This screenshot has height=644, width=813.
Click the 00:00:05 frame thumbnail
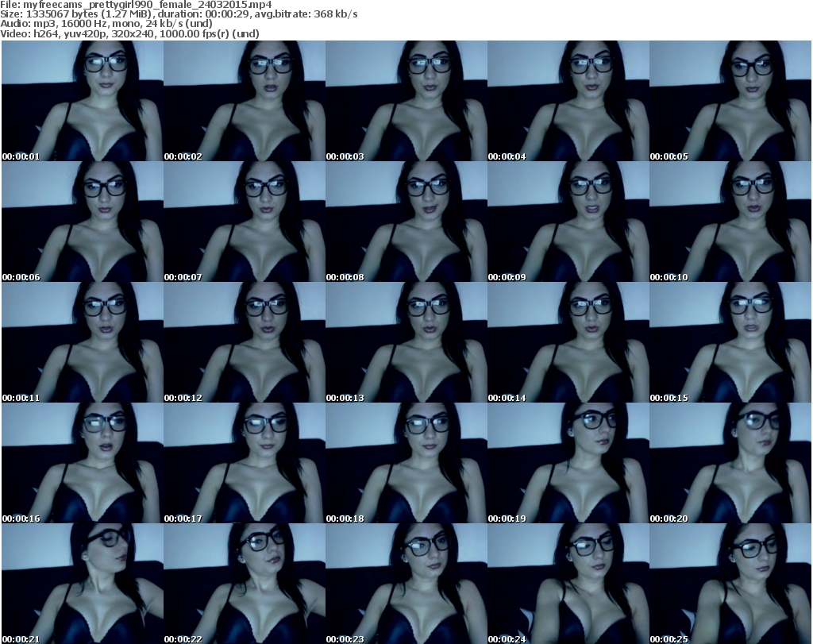(730, 101)
